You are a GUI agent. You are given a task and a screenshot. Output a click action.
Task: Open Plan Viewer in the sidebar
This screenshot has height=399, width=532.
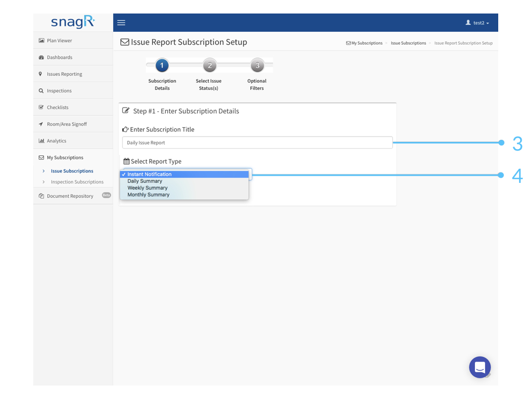[x=73, y=41]
